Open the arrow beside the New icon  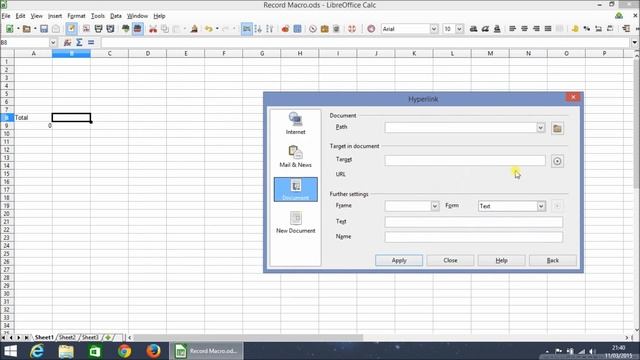[18, 29]
